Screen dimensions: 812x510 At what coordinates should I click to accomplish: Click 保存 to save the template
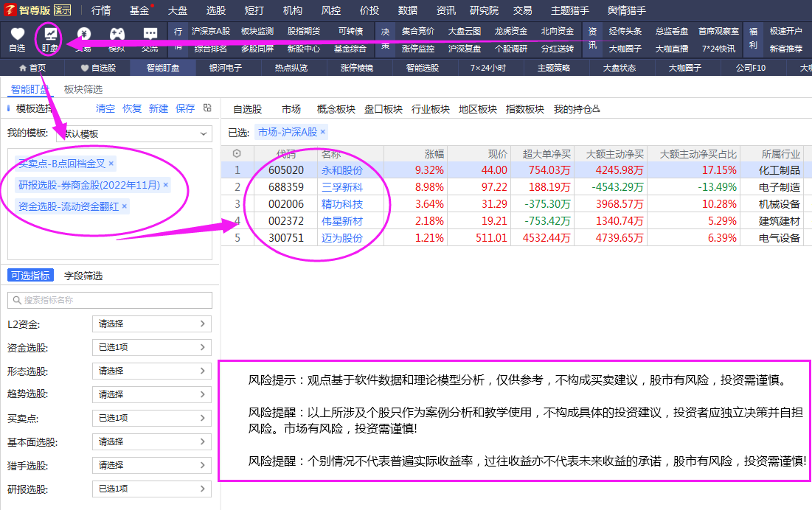point(185,108)
